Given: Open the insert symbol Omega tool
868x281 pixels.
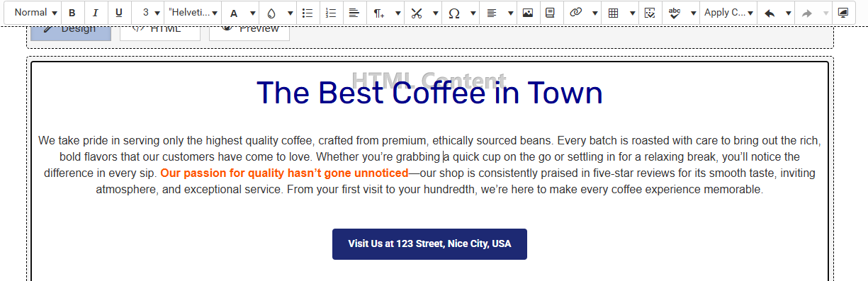Looking at the screenshot, I should pos(453,13).
